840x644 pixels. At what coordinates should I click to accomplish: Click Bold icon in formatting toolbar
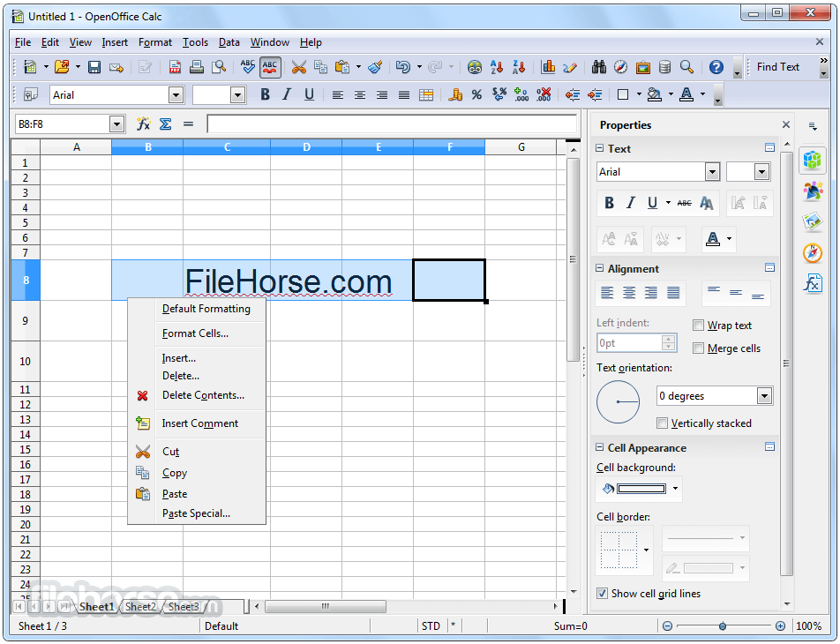click(265, 94)
